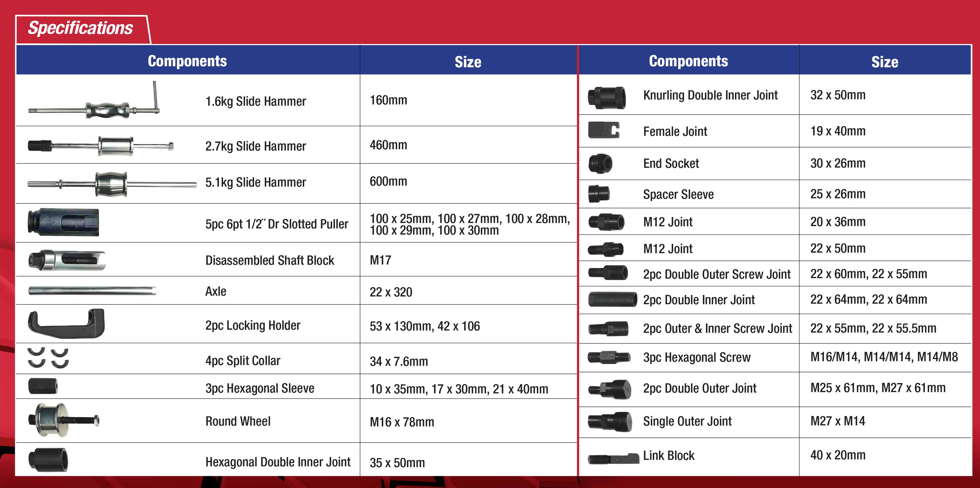Click '3pc Hexagonal Sleeve' label
Screen dimensions: 980x488
260,388
